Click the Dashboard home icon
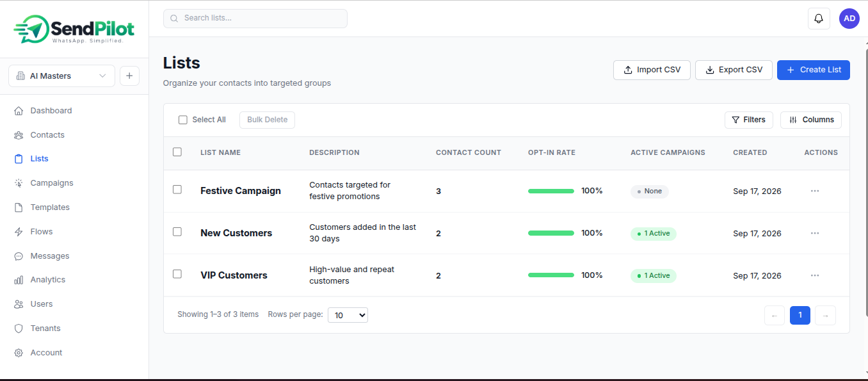 [x=19, y=111]
